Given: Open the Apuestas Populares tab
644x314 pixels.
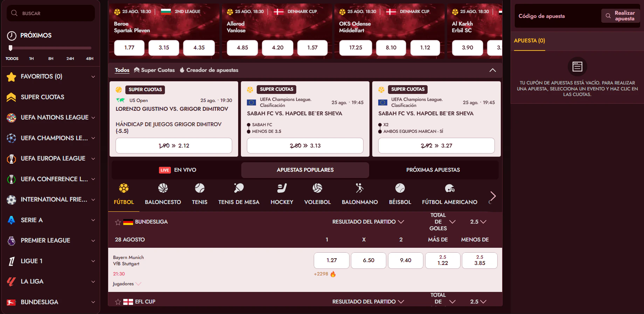Looking at the screenshot, I should tap(305, 170).
